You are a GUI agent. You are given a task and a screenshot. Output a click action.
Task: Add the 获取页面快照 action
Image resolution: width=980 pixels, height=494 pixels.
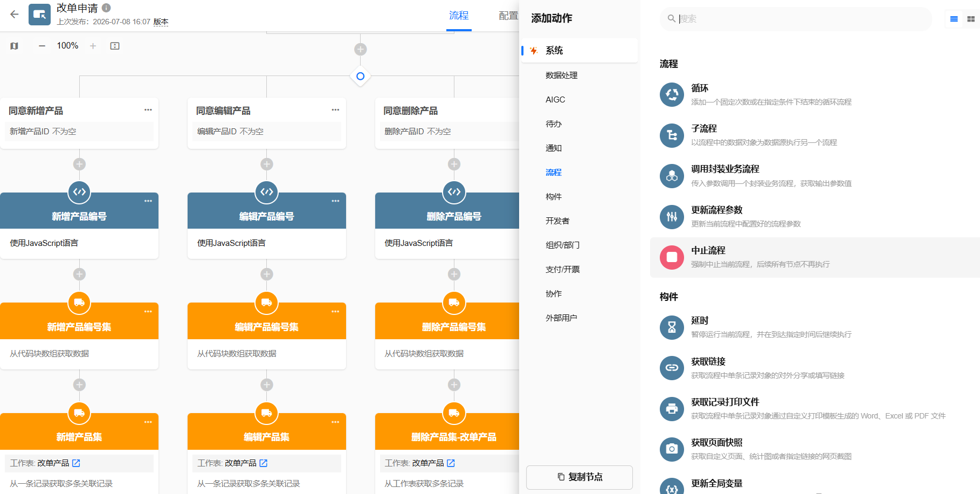tap(815, 449)
